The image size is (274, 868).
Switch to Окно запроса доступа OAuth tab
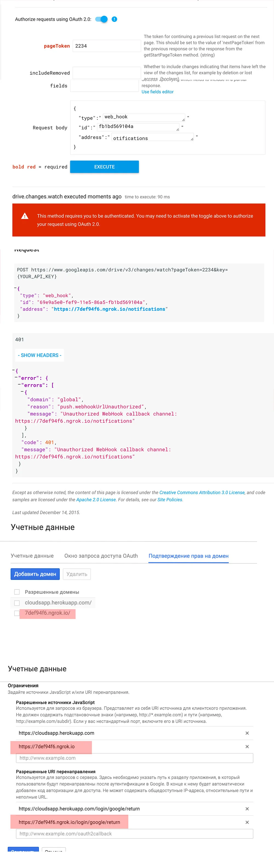(101, 556)
